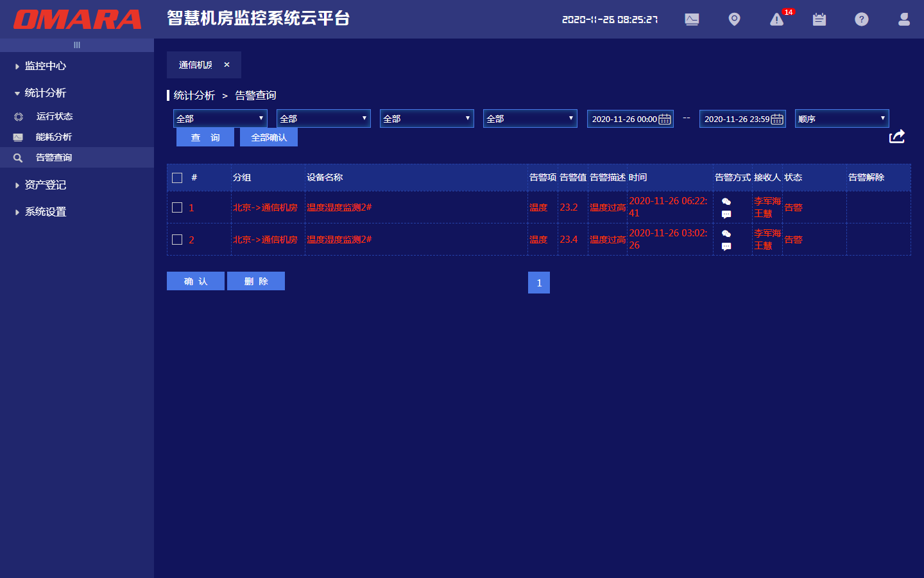Image resolution: width=924 pixels, height=578 pixels.
Task: Open the first 全部 filter dropdown
Action: (220, 119)
